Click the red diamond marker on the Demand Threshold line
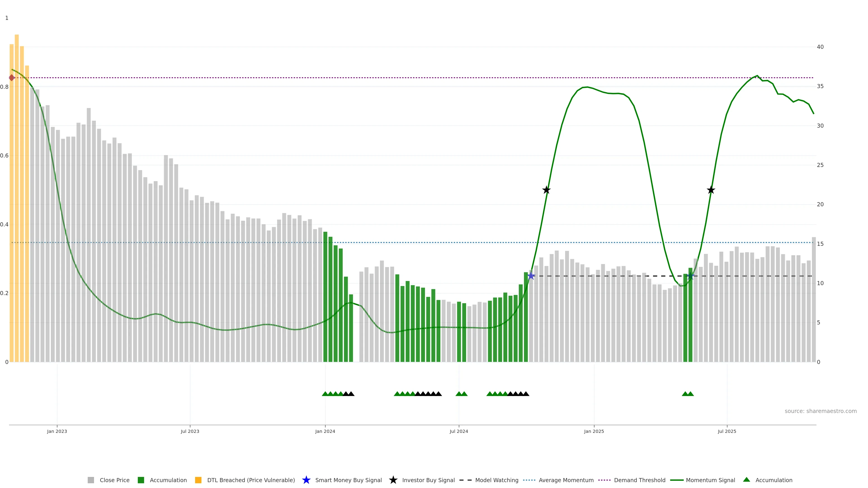868x488 pixels. [x=12, y=78]
